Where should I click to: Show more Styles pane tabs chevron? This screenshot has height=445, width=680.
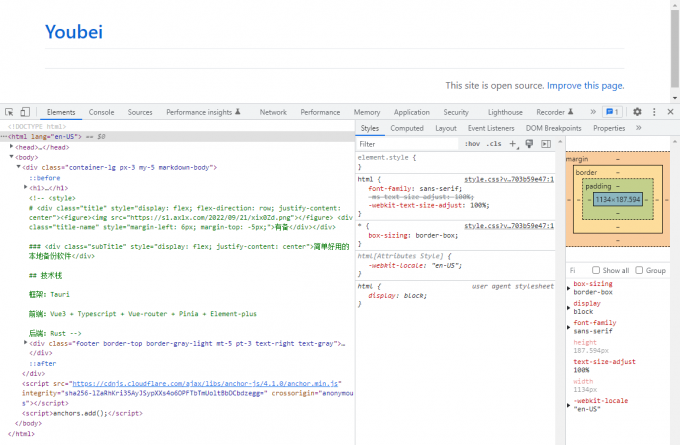(x=638, y=128)
